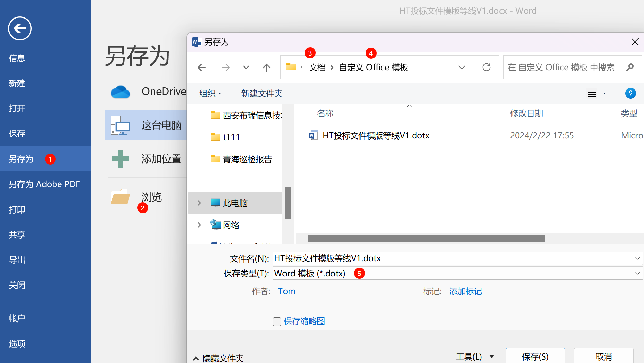Click the navigation pane vertical scrollbar thumb
Screen dimensions: 644x363
(288, 203)
